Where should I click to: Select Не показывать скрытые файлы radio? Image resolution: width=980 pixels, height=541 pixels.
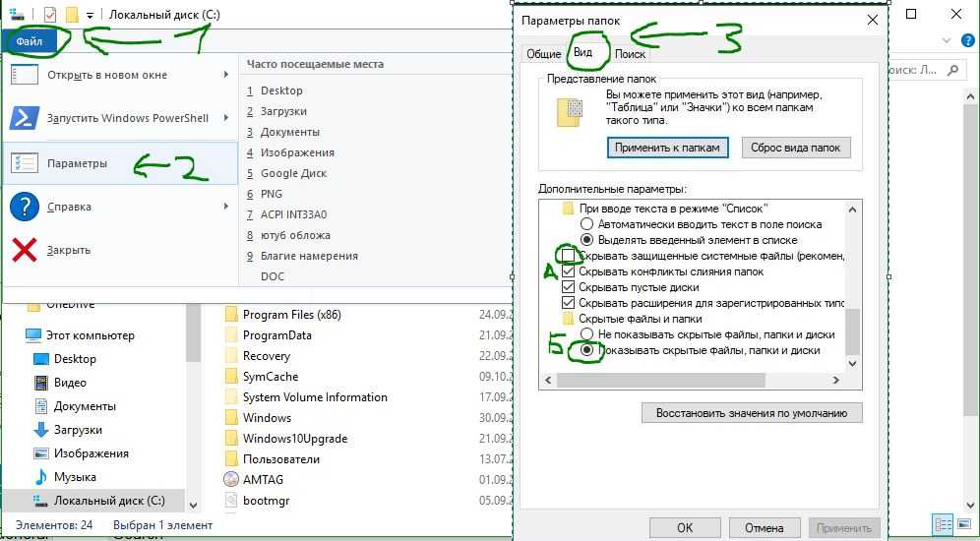tap(586, 334)
